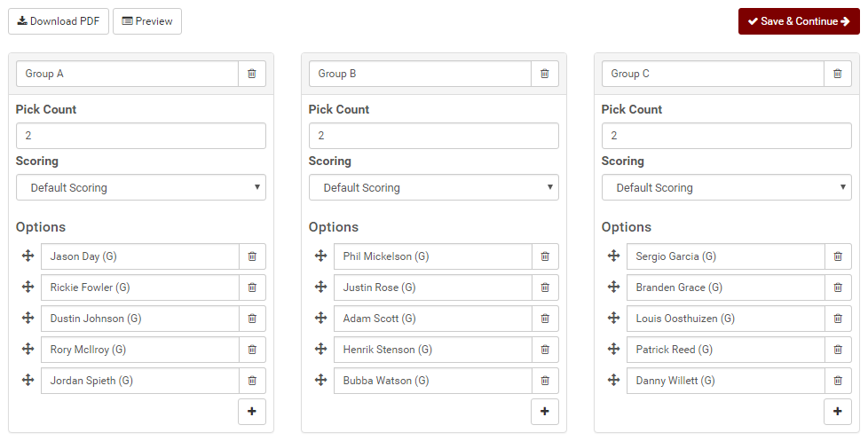The width and height of the screenshot is (868, 441).
Task: Add a new option to Group B
Action: click(545, 412)
